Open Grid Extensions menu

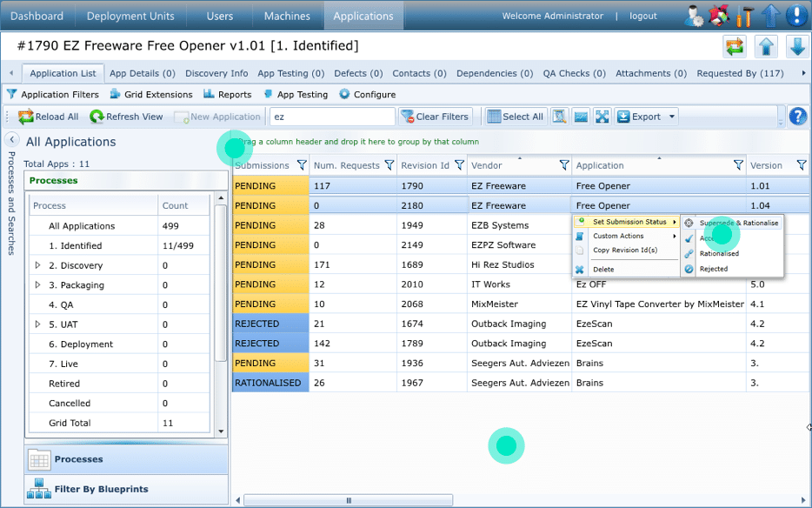[151, 94]
